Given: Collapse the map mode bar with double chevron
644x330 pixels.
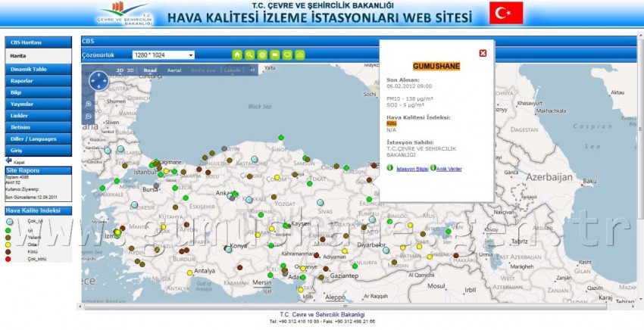Looking at the screenshot, I should 252,70.
